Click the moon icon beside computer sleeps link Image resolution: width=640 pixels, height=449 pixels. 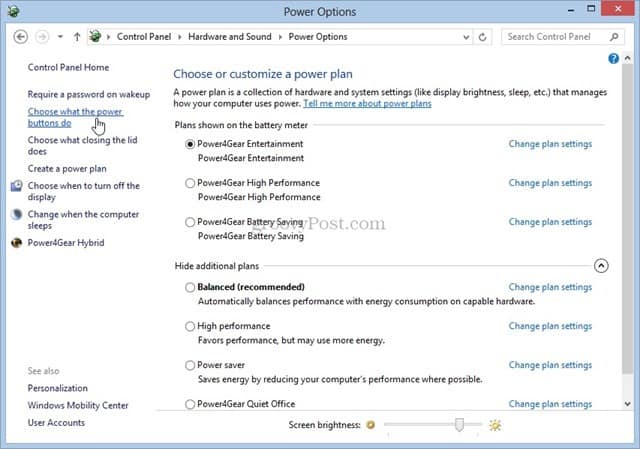[16, 214]
